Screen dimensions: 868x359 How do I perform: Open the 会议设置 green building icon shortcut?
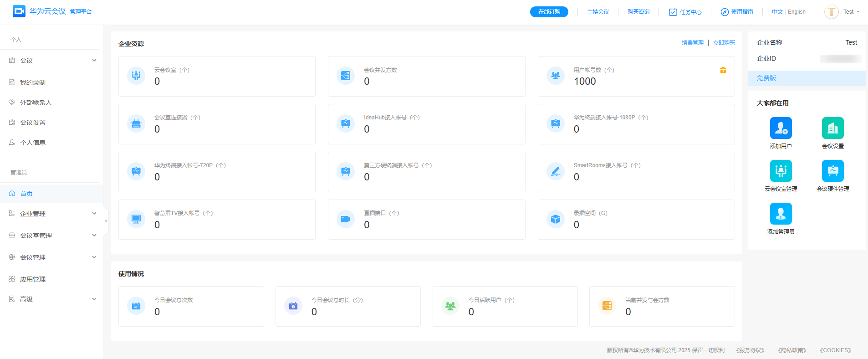[x=832, y=128]
